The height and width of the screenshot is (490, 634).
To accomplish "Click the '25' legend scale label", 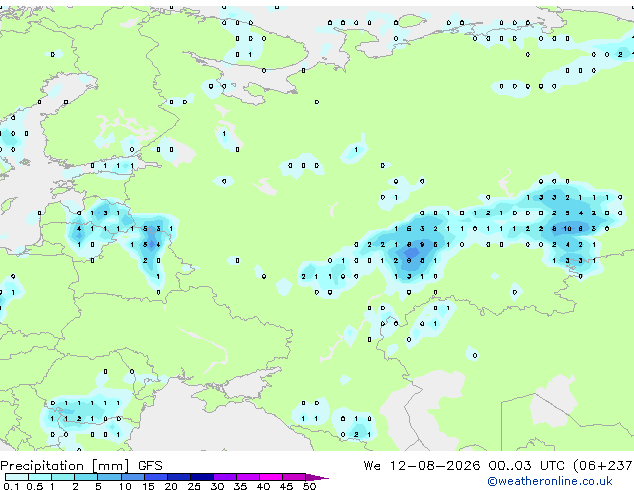I will tap(194, 486).
